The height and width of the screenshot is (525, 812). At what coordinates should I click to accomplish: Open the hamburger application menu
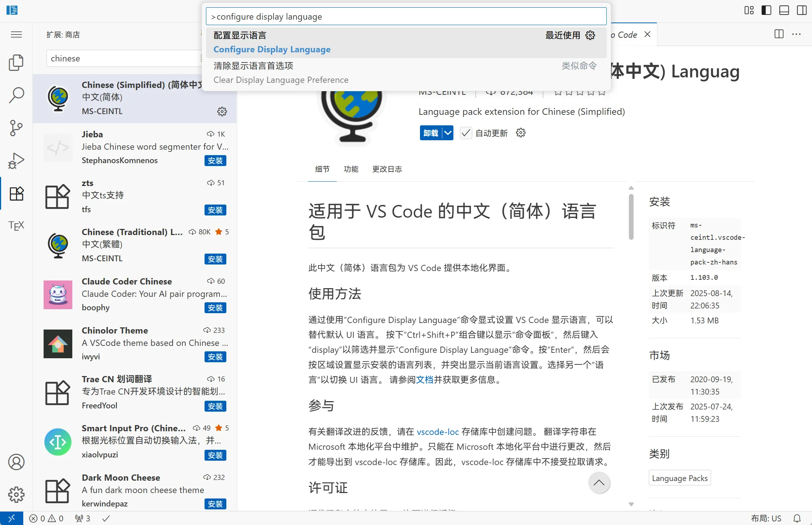tap(16, 35)
